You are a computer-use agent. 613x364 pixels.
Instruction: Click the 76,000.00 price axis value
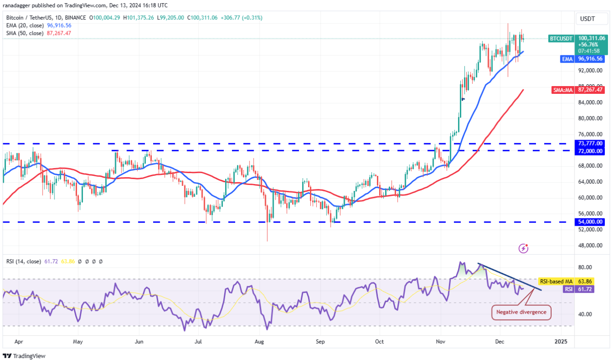590,134
